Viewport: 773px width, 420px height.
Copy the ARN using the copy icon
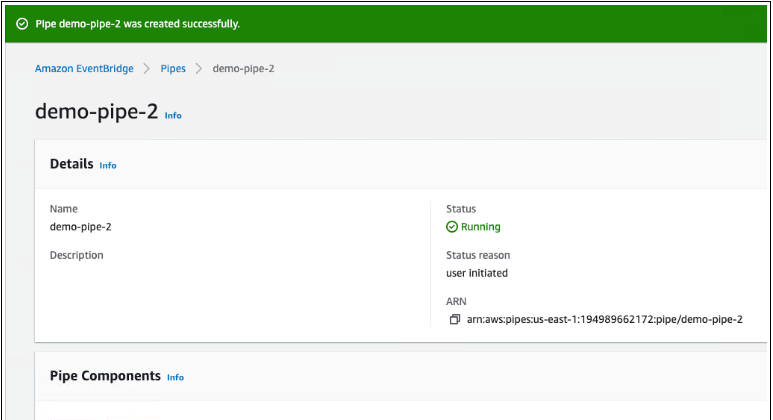pyautogui.click(x=455, y=320)
